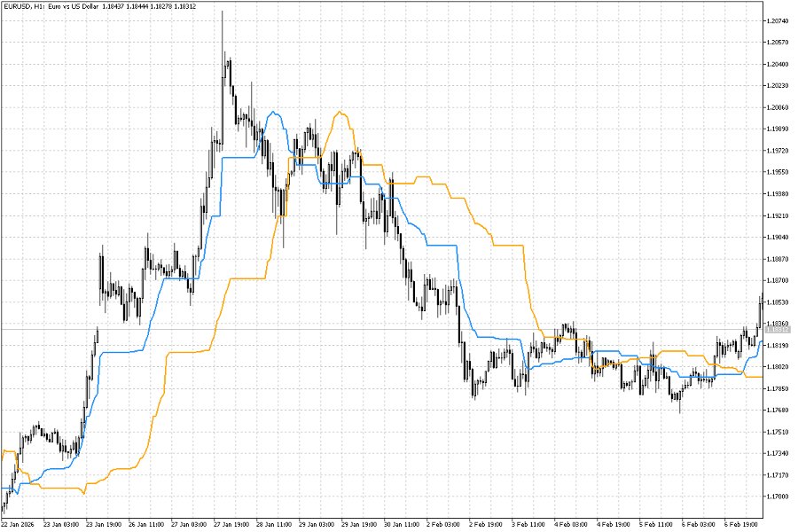Select the 1.17510 price scale label
798x532 pixels.
[777, 432]
